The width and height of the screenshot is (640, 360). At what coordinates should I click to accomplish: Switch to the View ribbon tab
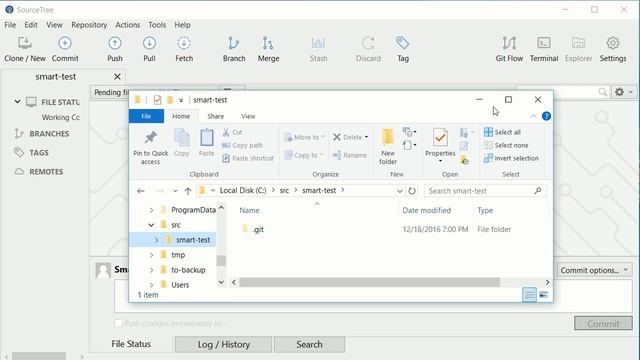coord(248,116)
